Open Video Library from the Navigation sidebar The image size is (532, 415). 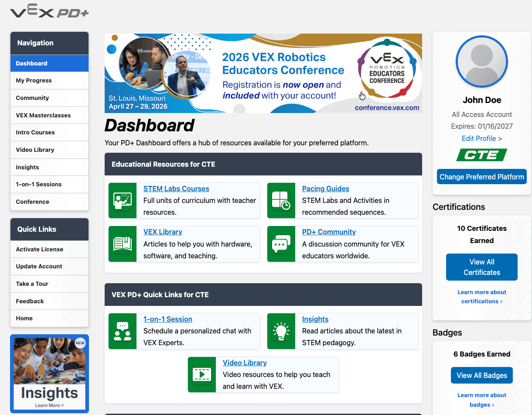[x=49, y=150]
